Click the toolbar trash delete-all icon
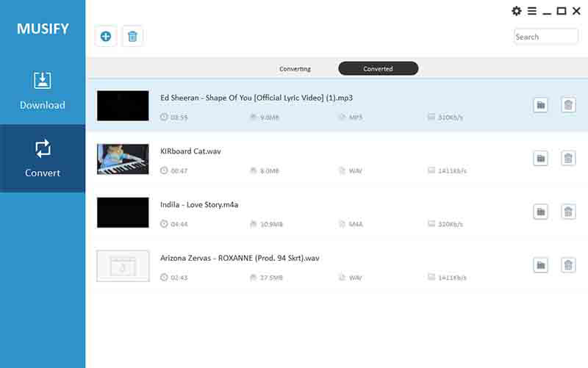This screenshot has width=588, height=368. 132,36
